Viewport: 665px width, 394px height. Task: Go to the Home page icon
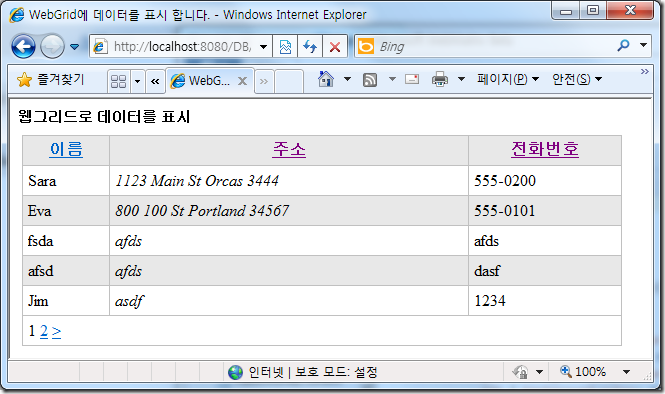326,79
